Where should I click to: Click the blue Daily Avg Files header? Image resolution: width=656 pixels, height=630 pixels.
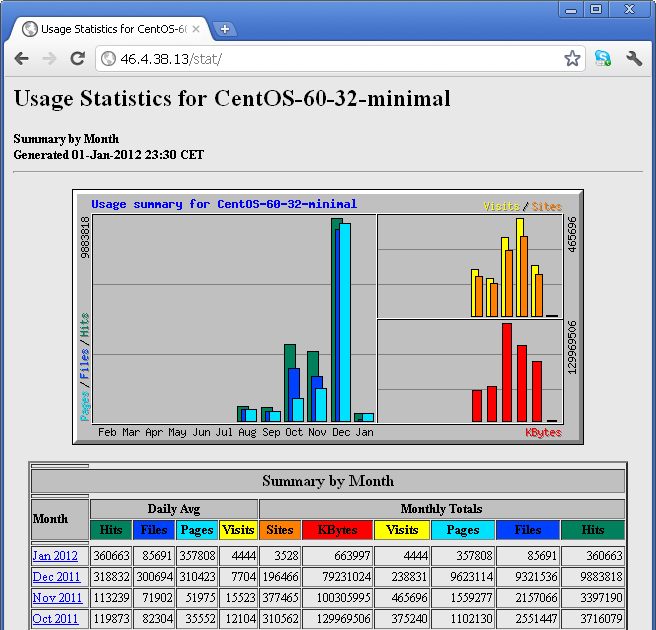tap(154, 530)
